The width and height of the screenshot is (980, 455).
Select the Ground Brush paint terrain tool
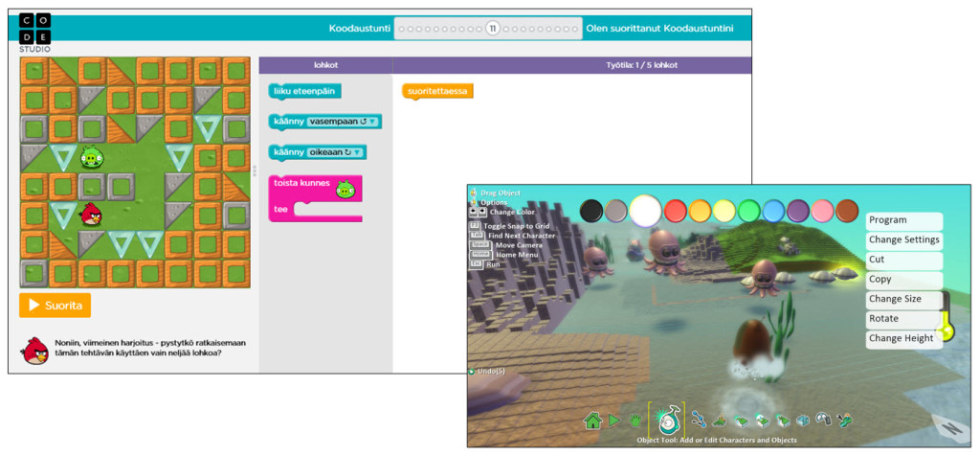pos(720,420)
